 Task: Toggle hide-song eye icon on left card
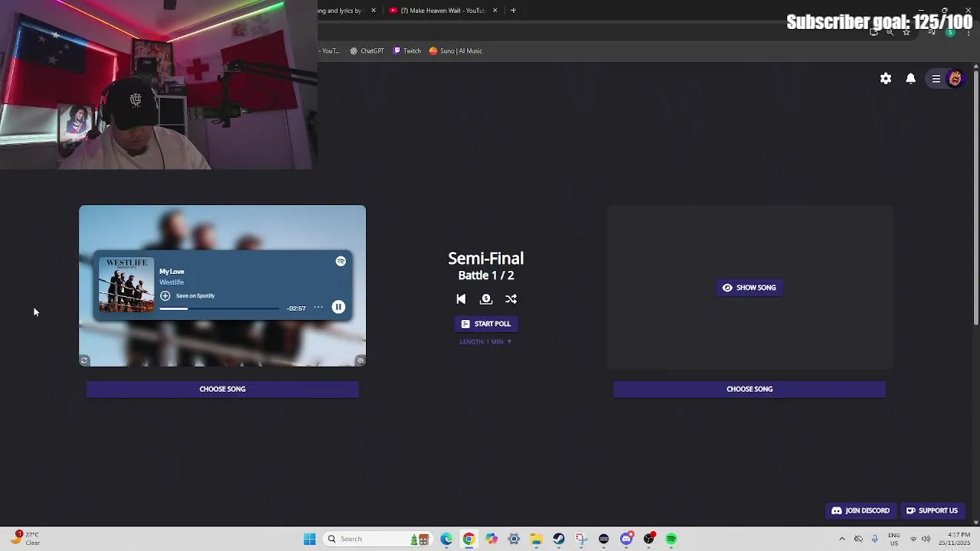click(x=361, y=360)
